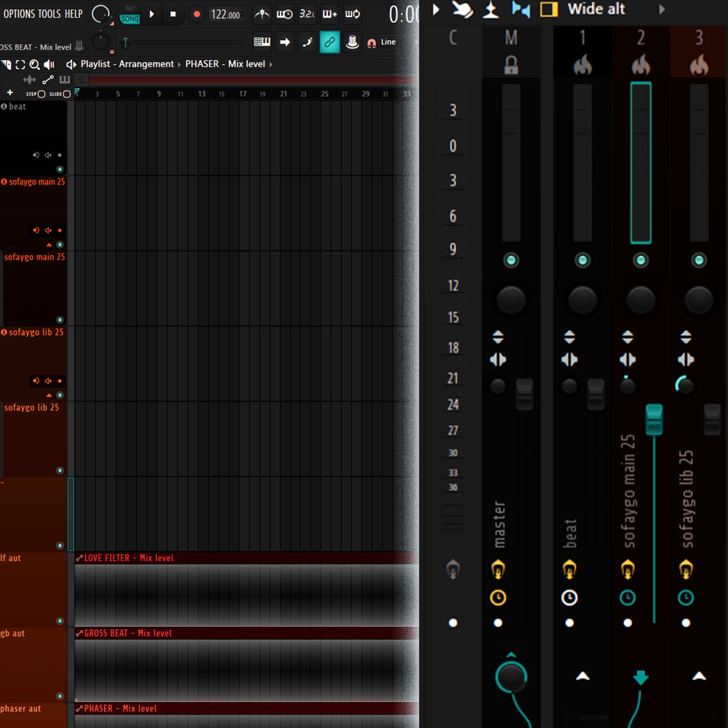Click the mixer blue extra-large routing icon

tap(520, 10)
